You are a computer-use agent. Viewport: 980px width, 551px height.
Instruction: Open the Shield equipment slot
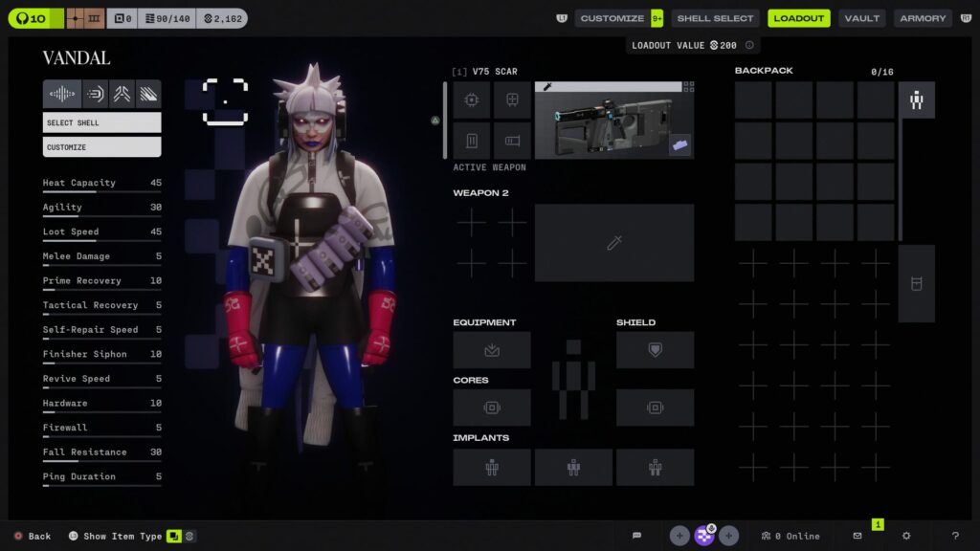tap(655, 350)
